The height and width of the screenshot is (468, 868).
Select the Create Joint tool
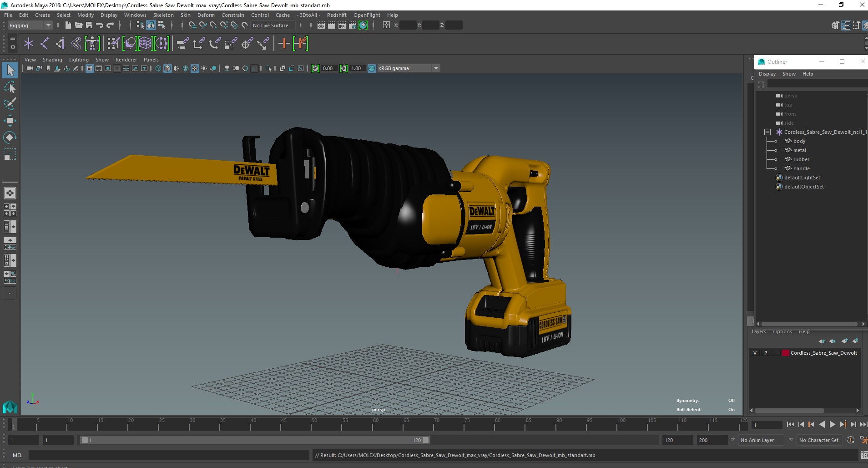[x=45, y=44]
